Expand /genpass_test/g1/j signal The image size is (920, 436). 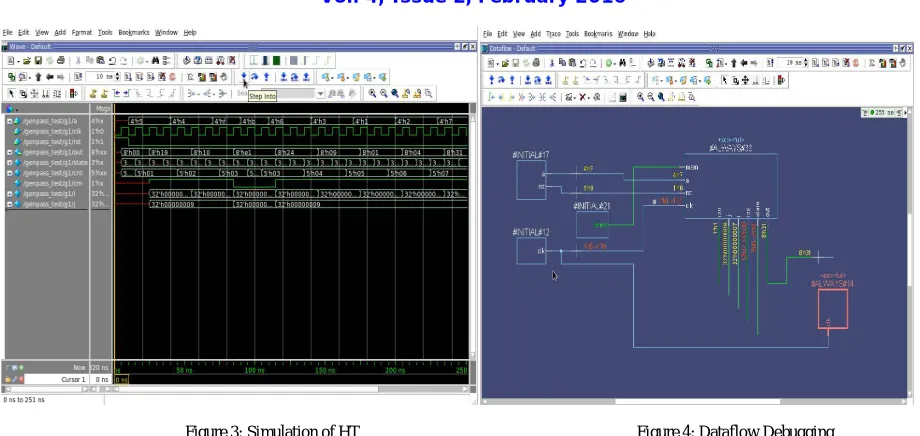tap(9, 204)
